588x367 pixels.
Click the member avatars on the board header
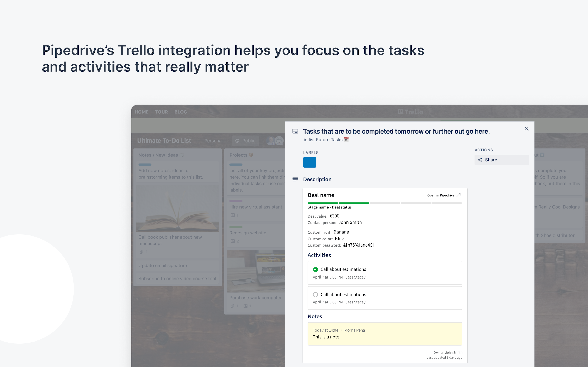tap(275, 140)
